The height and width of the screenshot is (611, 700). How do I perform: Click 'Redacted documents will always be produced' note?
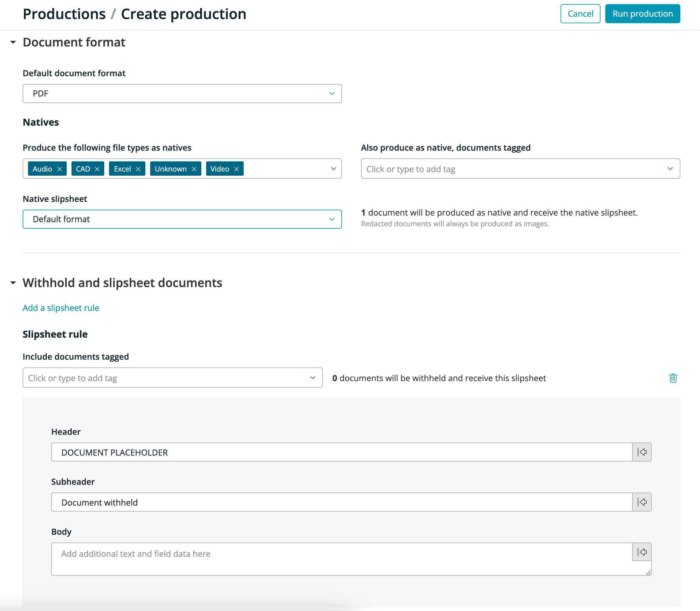[455, 224]
